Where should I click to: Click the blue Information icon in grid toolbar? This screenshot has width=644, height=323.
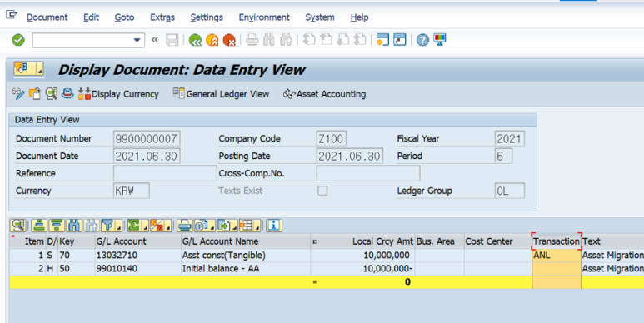pos(274,226)
